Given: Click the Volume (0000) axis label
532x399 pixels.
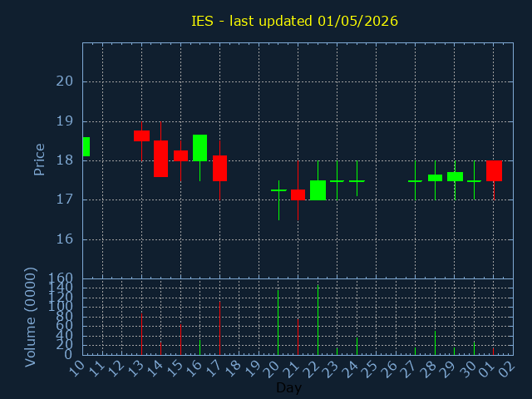Looking at the screenshot, I should 31,318.
